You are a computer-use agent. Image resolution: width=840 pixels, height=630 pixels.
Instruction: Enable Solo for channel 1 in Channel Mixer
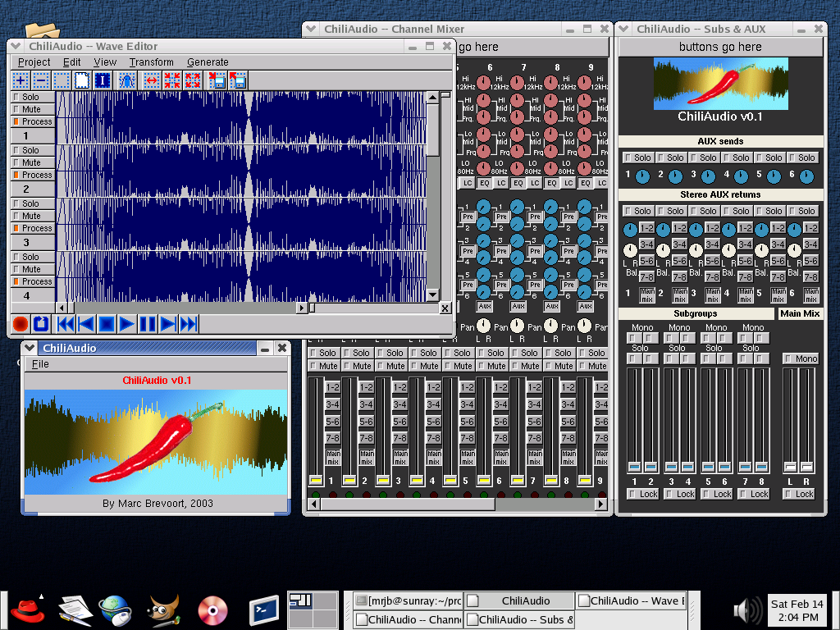click(323, 353)
